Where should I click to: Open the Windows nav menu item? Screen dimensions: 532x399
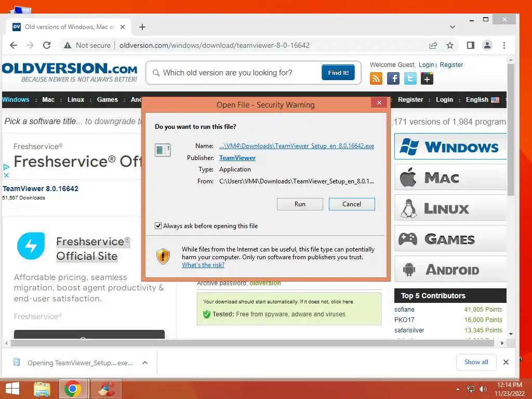(x=16, y=100)
